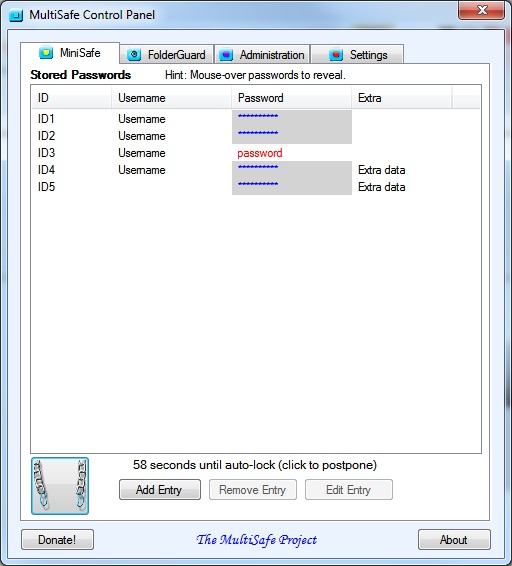This screenshot has width=512, height=566.
Task: Click the FolderGuard tab's eye icon
Action: pos(134,55)
